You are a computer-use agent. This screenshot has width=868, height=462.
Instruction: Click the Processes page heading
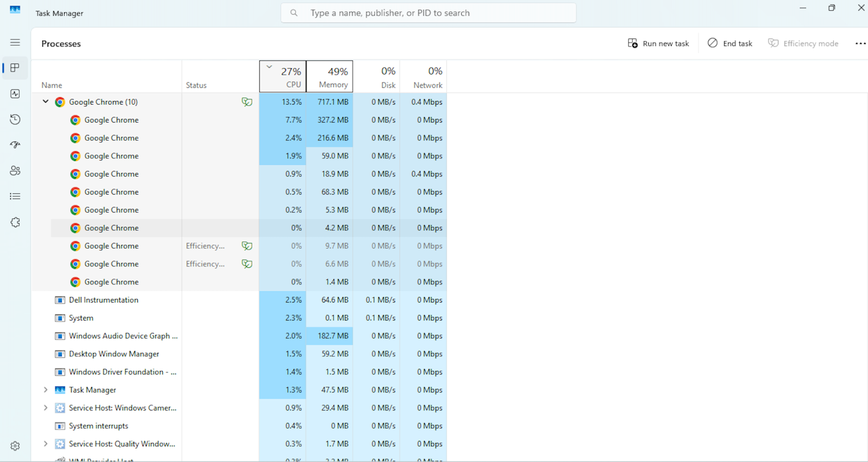coord(61,44)
